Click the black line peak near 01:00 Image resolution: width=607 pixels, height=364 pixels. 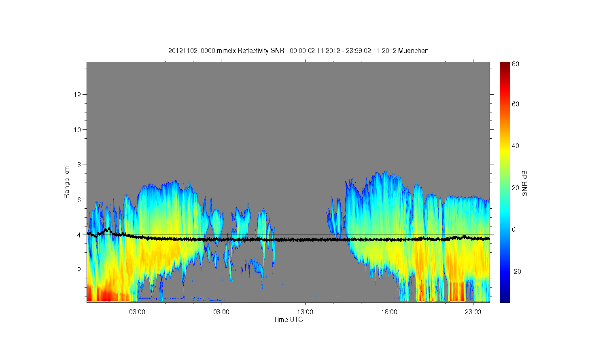pos(108,229)
